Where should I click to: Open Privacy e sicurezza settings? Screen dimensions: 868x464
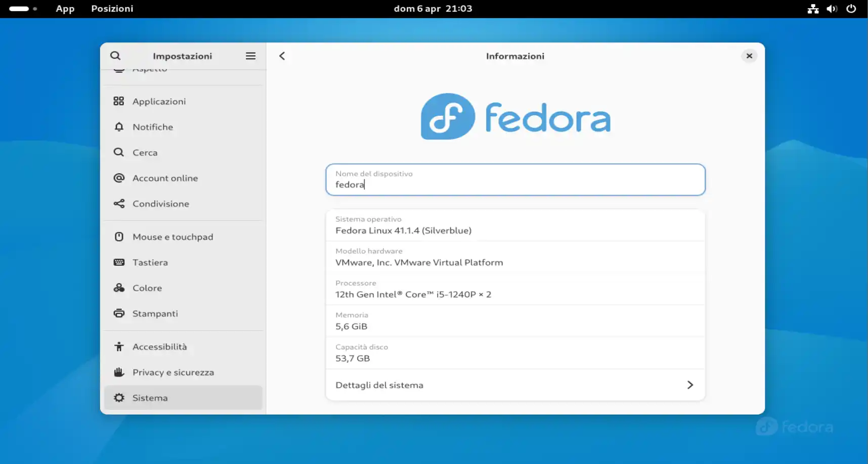point(183,372)
